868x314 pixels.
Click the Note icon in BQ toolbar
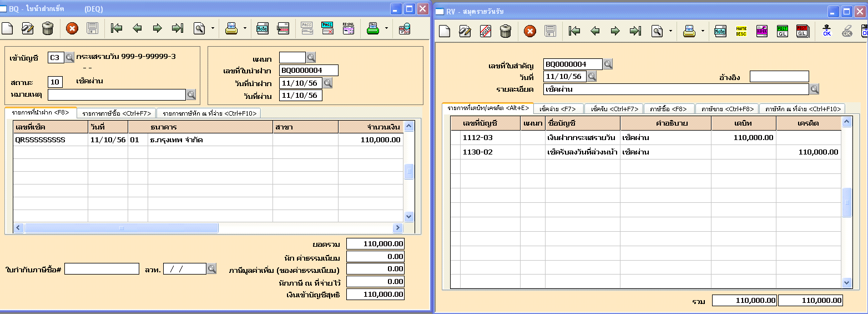(263, 28)
